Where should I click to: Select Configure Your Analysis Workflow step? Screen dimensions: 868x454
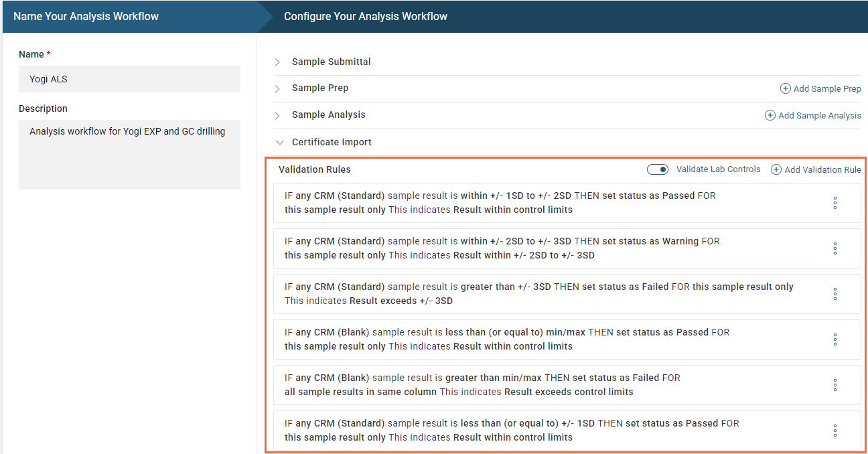coord(366,16)
